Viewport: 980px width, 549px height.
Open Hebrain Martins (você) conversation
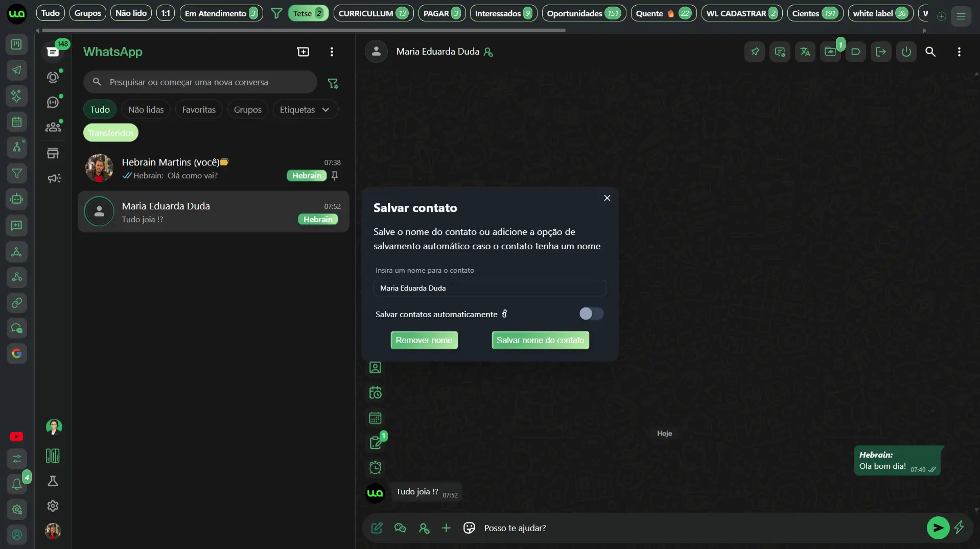213,169
